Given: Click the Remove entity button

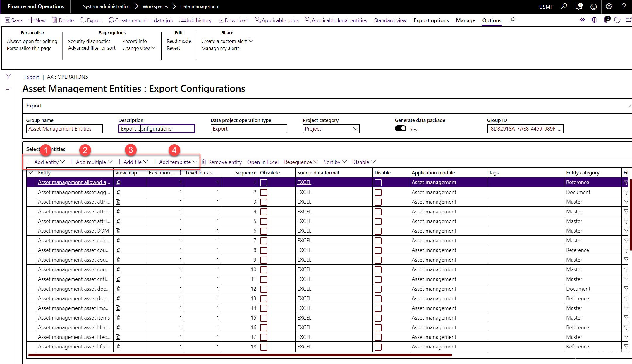Looking at the screenshot, I should (222, 162).
